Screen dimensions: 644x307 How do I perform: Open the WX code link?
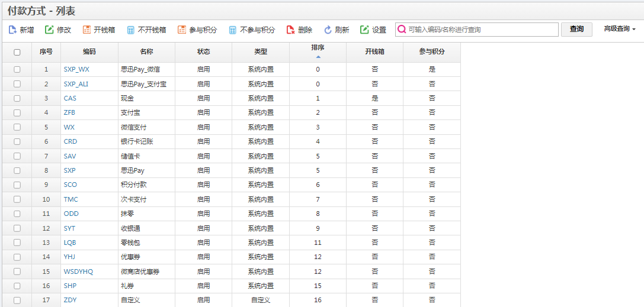69,127
